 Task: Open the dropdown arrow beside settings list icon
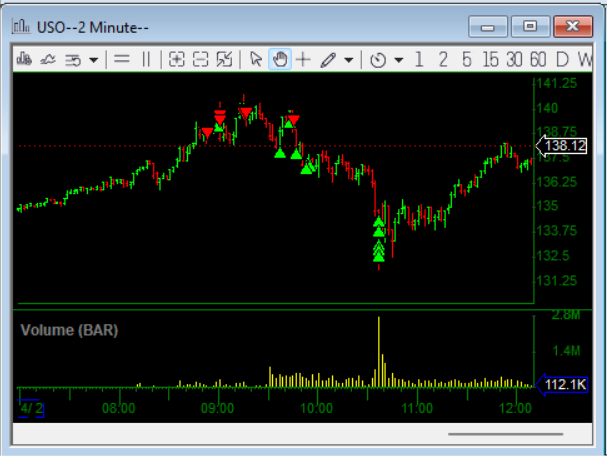[x=93, y=60]
